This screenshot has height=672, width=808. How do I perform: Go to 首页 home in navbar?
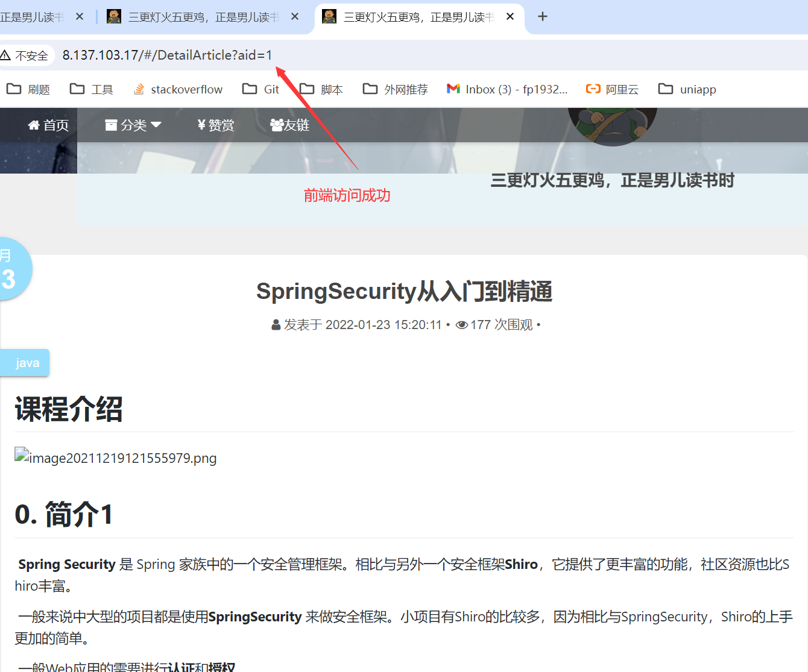[48, 125]
